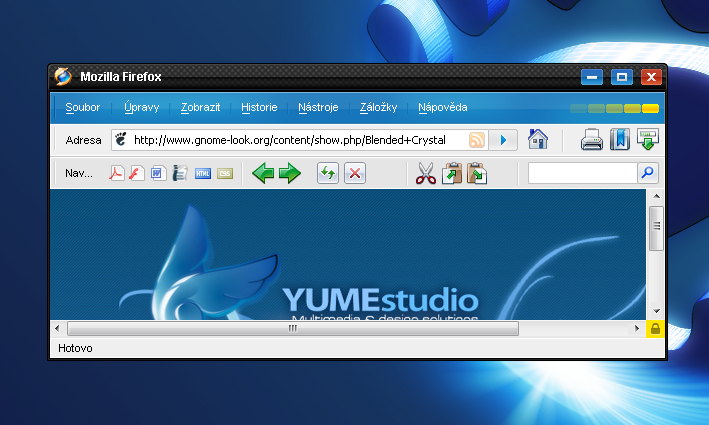The width and height of the screenshot is (709, 425).
Task: Go back with green left arrow
Action: coord(263,173)
